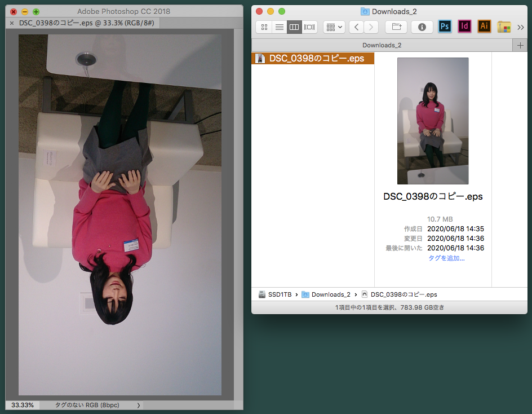532x414 pixels.
Task: Open Photoshop status bar info arrow
Action: pos(139,405)
